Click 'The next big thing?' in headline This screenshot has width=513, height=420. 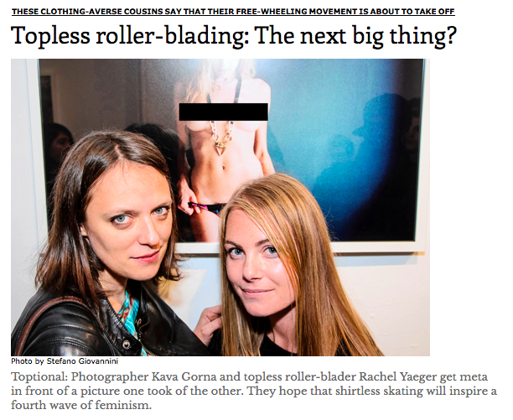[355, 35]
